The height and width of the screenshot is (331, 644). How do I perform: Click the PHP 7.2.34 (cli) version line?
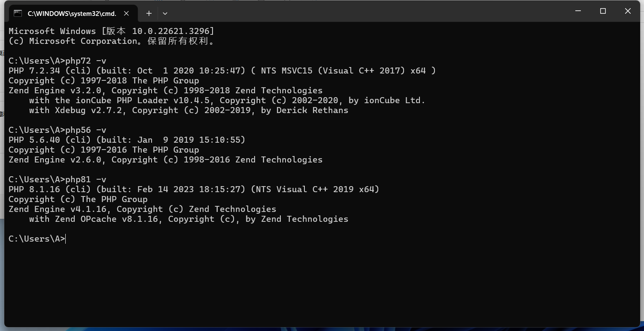222,70
